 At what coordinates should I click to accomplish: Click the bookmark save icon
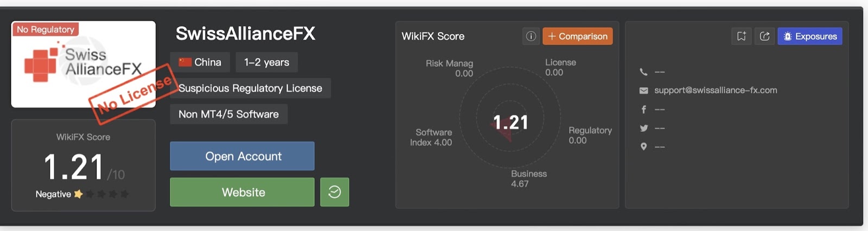[741, 36]
